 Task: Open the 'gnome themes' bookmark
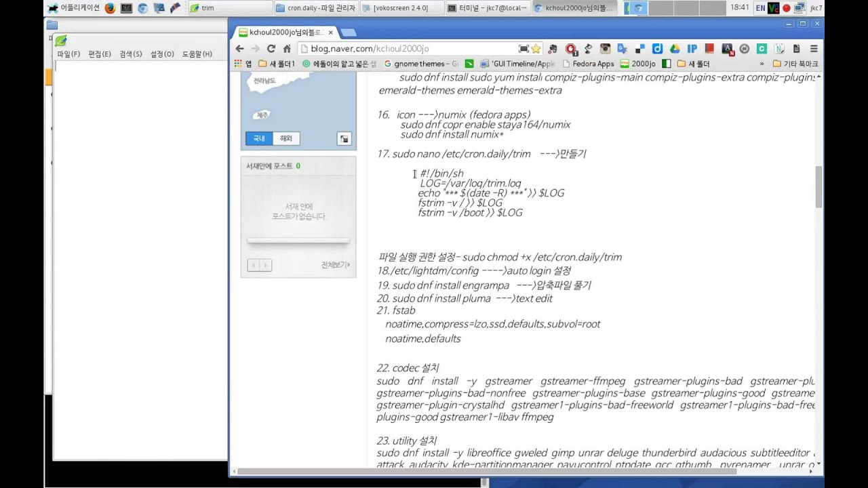point(421,64)
